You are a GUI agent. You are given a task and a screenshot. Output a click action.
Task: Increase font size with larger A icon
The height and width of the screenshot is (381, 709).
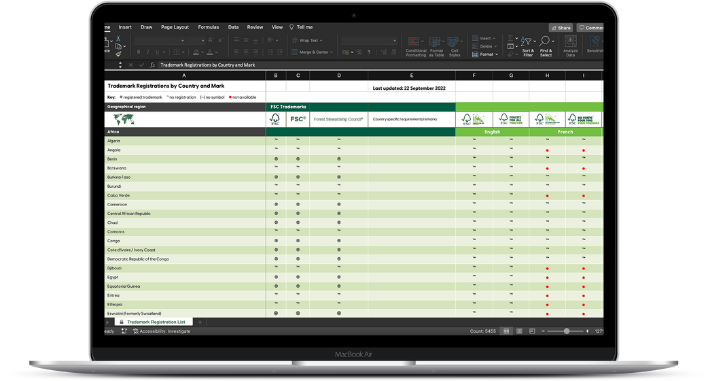pyautogui.click(x=211, y=41)
